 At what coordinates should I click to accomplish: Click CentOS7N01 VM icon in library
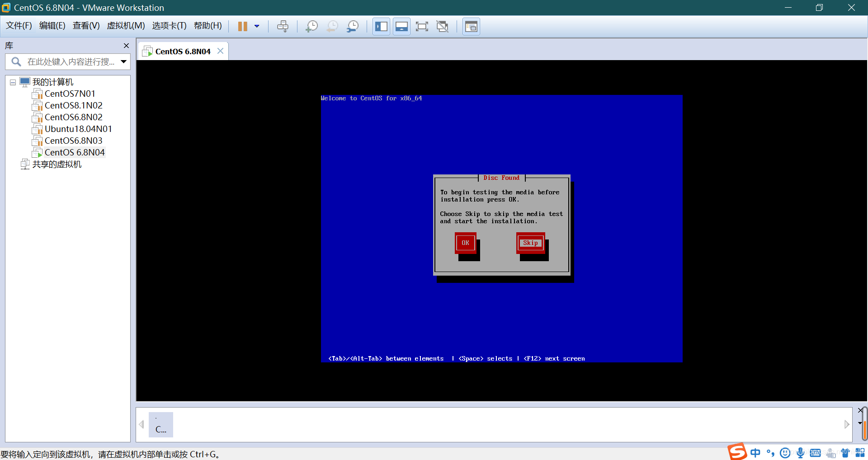coord(37,94)
